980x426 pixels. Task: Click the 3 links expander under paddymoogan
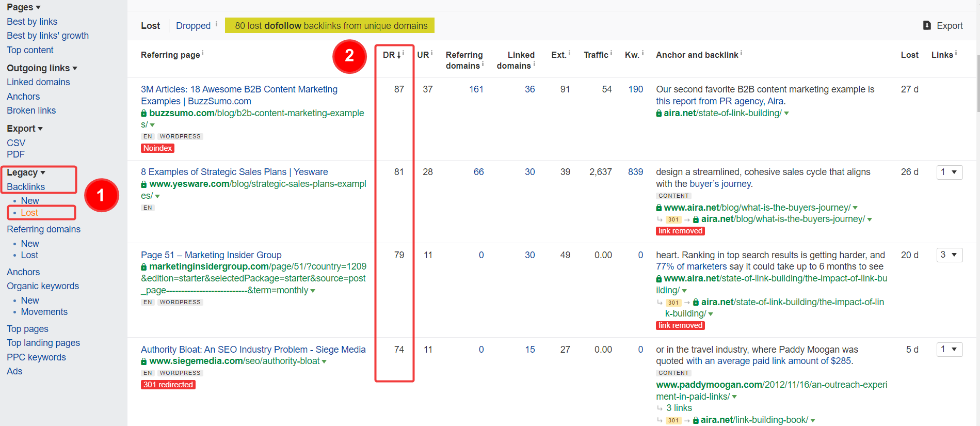point(679,408)
